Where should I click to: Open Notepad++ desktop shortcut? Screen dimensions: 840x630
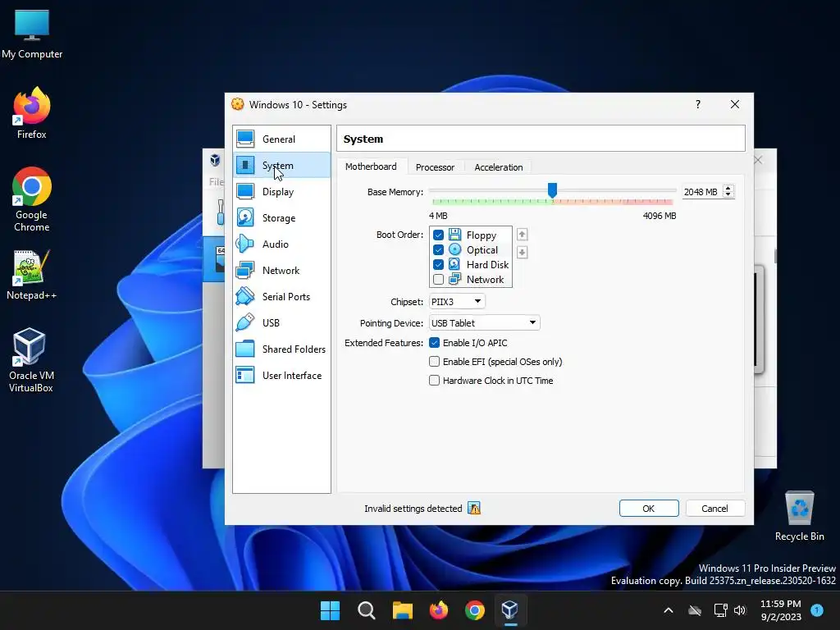[32, 276]
